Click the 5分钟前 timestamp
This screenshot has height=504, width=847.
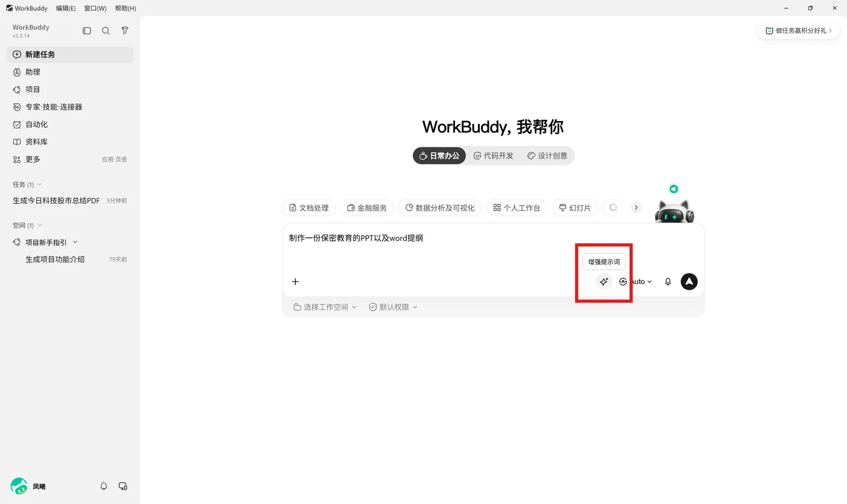point(117,201)
